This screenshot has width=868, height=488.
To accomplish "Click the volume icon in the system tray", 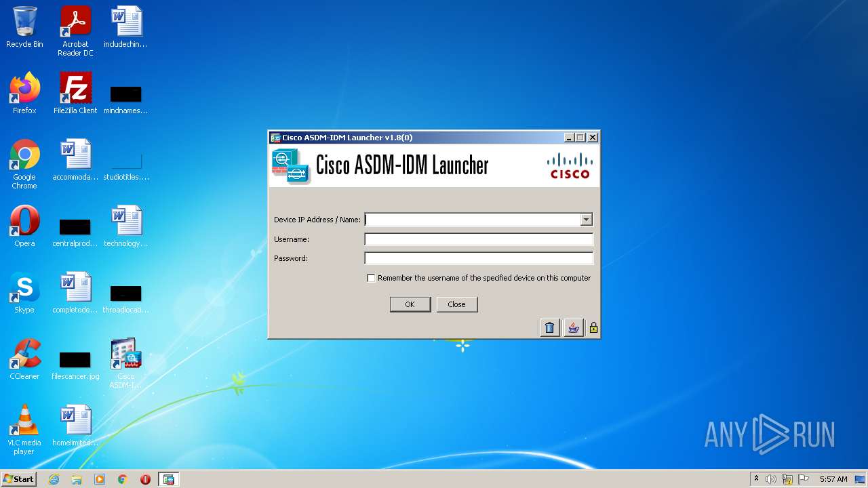I will (x=771, y=479).
